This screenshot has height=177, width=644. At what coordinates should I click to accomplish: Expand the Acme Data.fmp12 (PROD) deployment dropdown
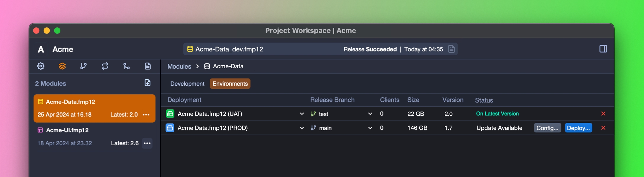(302, 128)
